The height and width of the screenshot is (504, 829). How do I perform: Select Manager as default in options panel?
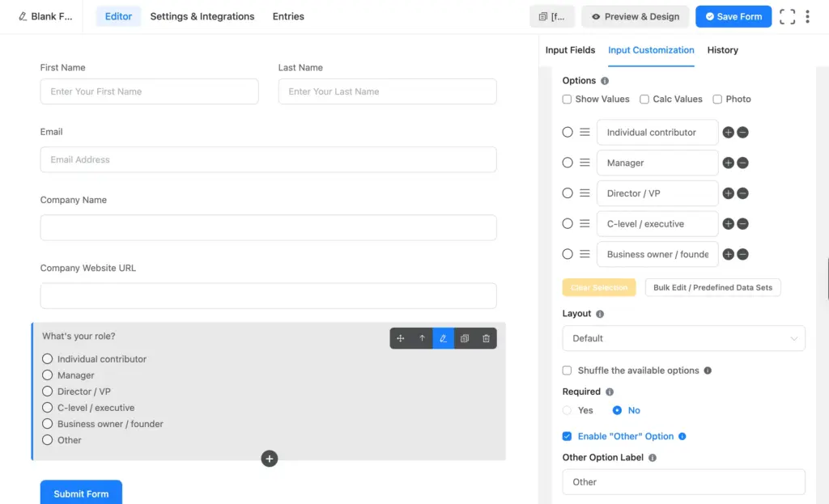[568, 163]
